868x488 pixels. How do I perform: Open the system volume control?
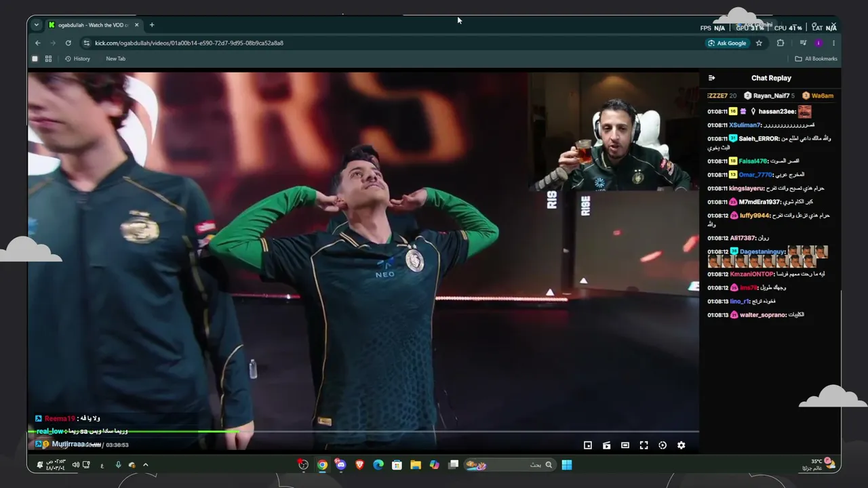(x=75, y=465)
